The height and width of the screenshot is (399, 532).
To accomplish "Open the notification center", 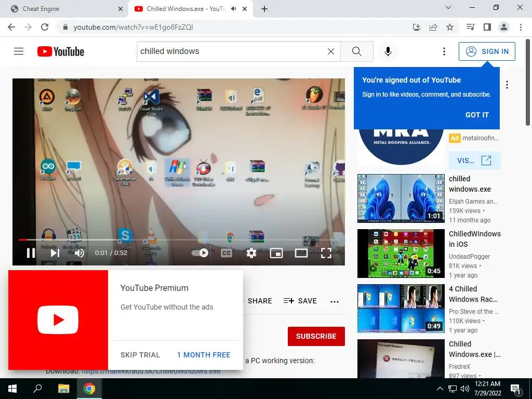I will pyautogui.click(x=515, y=389).
